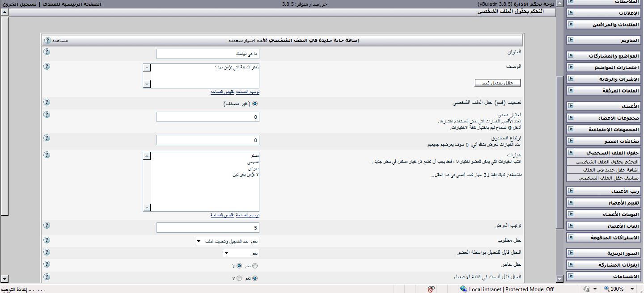Click the العنوان title input field
This screenshot has width=644, height=293.
208,54
